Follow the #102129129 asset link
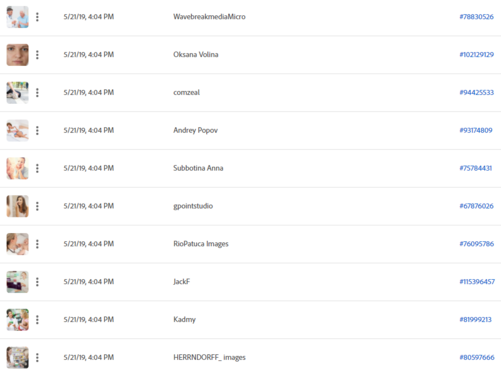Screen dimensions: 501x373 point(477,55)
